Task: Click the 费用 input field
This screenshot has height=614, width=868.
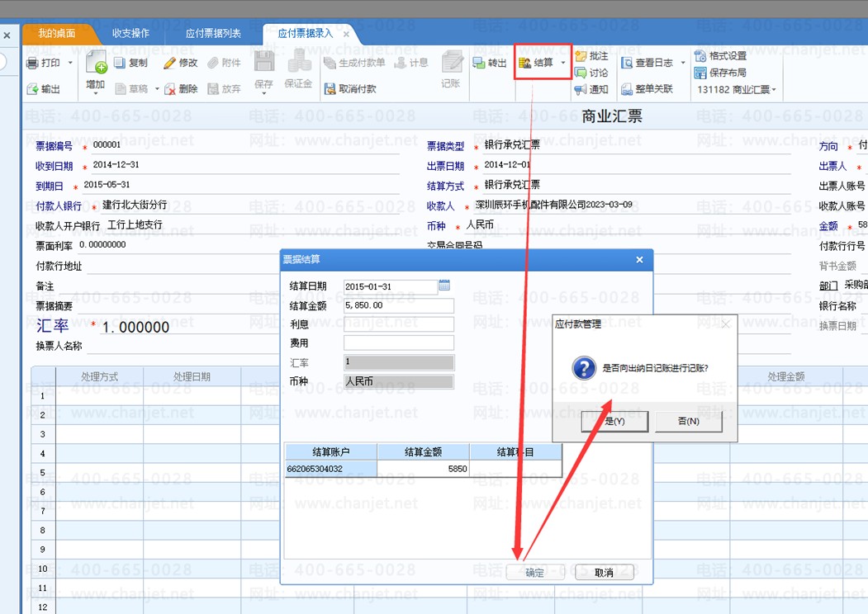Action: (399, 343)
